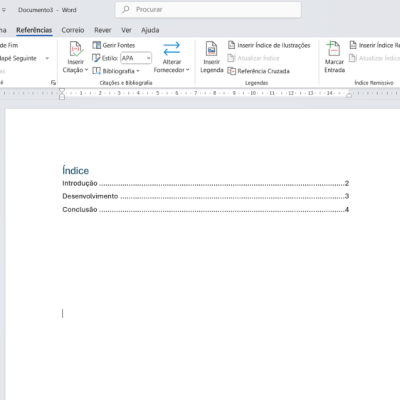
Task: Open the Estilo APA combo box
Action: 136,58
